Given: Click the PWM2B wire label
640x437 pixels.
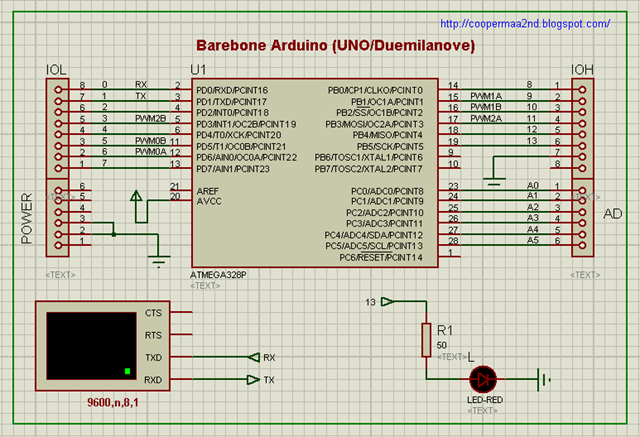Looking at the screenshot, I should click(x=150, y=118).
